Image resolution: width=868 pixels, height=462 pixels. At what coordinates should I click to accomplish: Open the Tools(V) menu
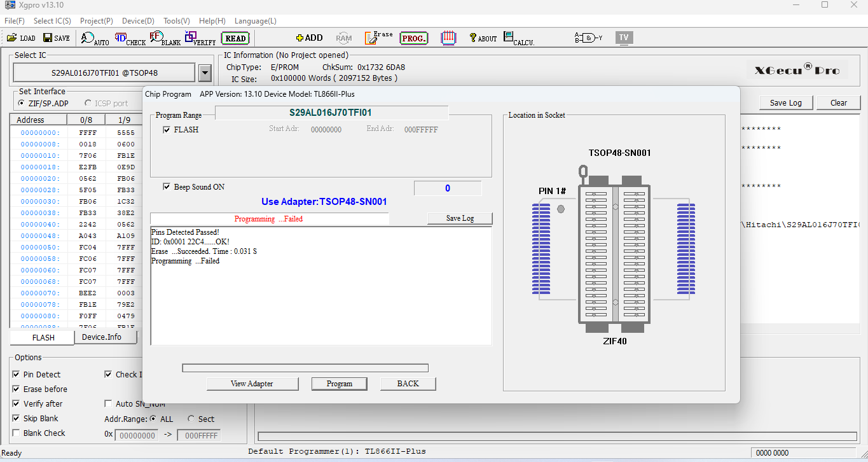176,21
